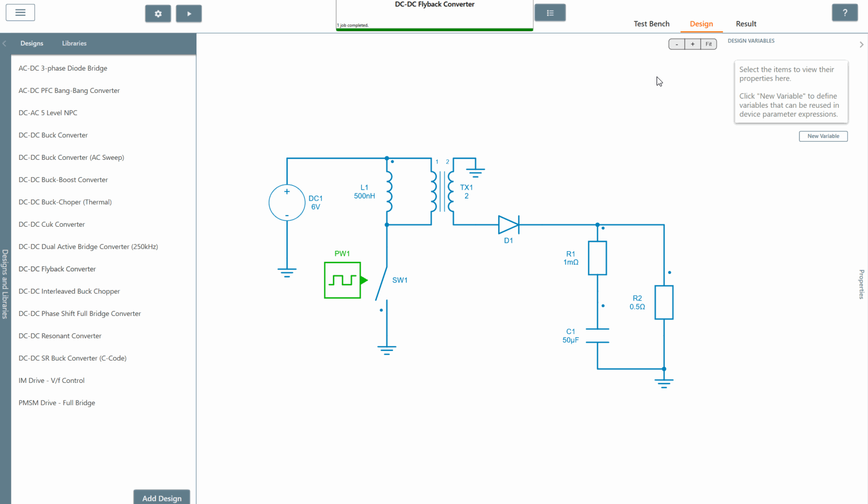This screenshot has height=504, width=868.
Task: Click the Add Design button
Action: pos(161,498)
